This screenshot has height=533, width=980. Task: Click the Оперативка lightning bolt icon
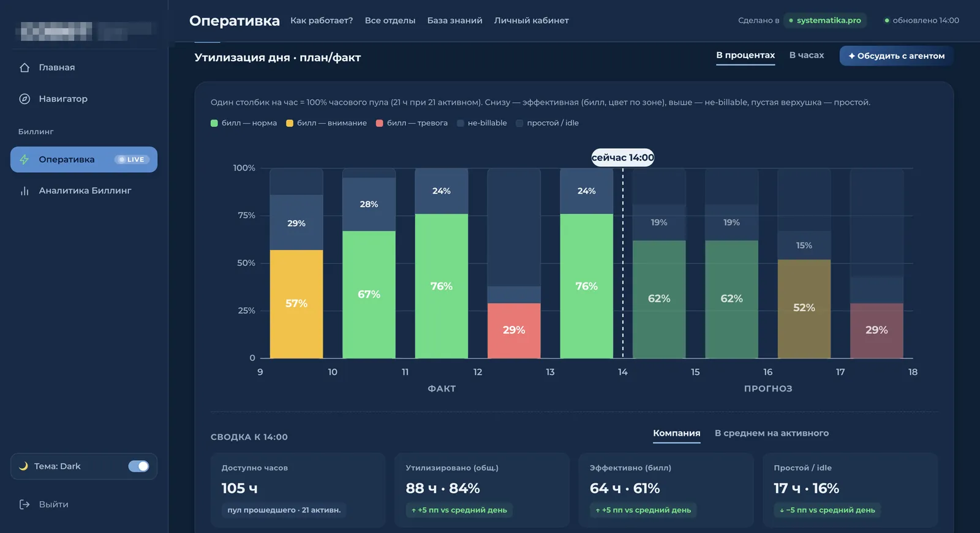(x=24, y=159)
